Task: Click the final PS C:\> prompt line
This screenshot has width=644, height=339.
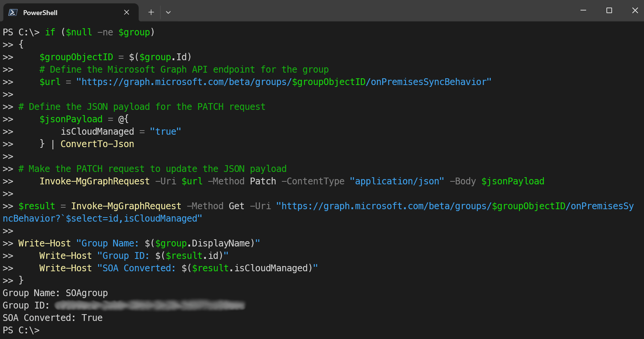Action: (21, 330)
